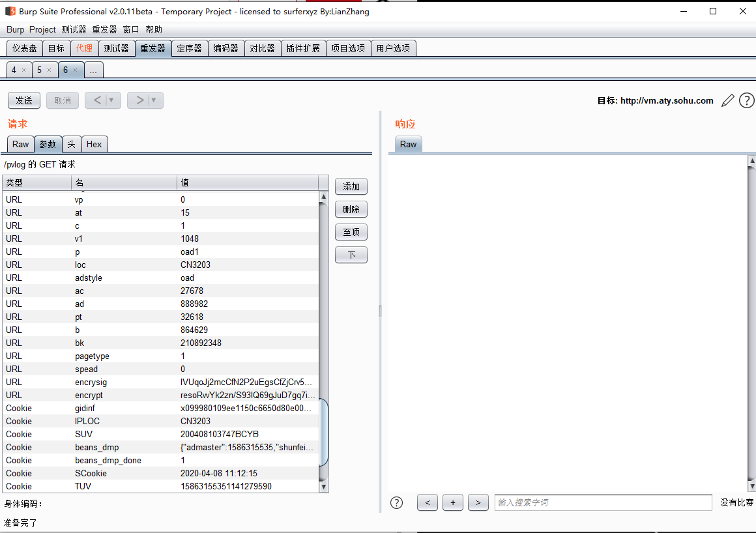Switch to the 代理 proxy tab
Viewport: 756px width, 533px height.
click(x=84, y=48)
